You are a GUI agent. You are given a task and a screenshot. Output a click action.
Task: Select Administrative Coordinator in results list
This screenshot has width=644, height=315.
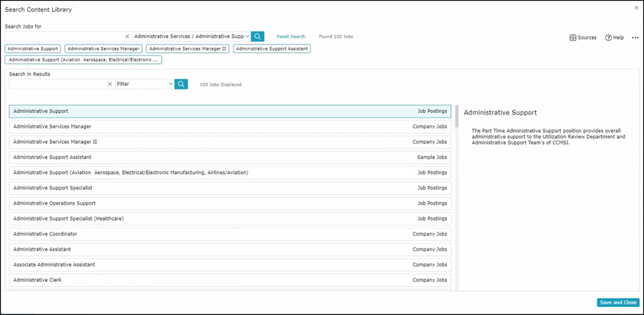tap(230, 234)
